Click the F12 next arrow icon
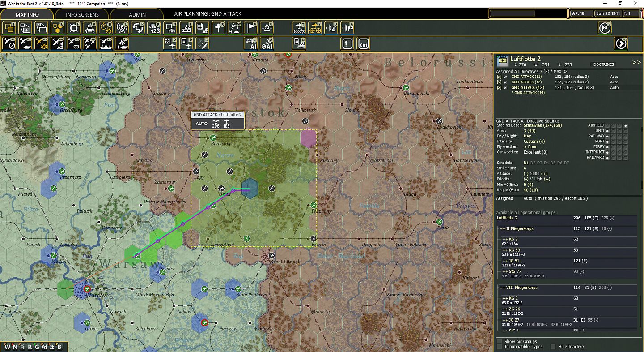 [621, 43]
